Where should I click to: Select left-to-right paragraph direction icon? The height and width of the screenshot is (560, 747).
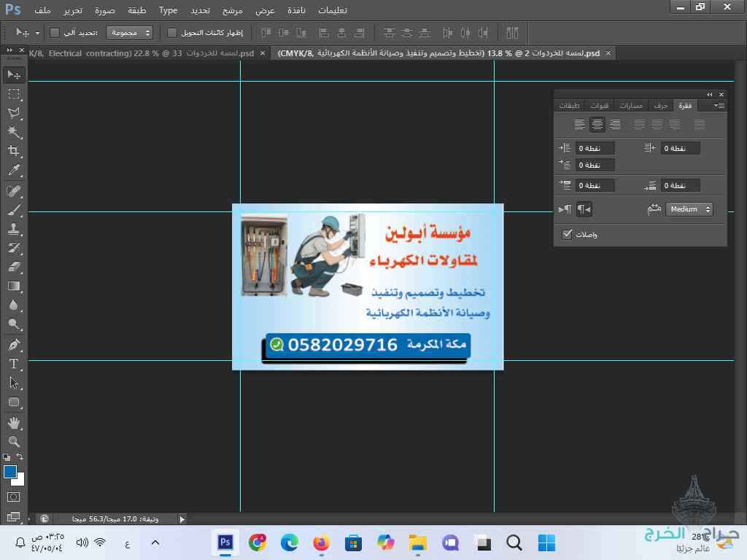[x=565, y=209]
